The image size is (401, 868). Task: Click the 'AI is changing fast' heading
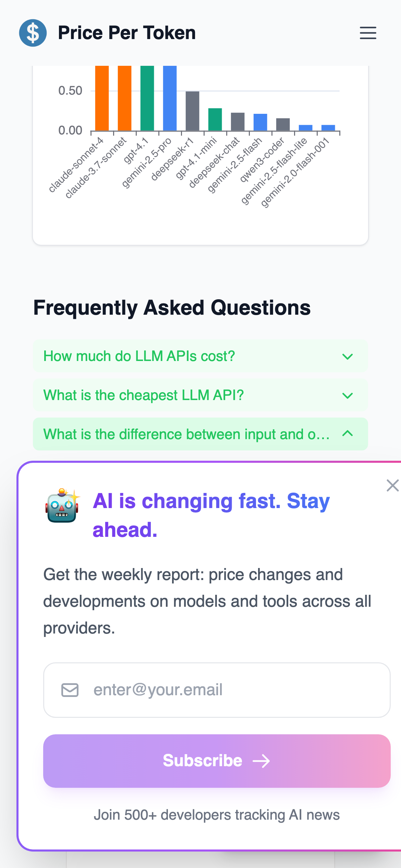211,515
